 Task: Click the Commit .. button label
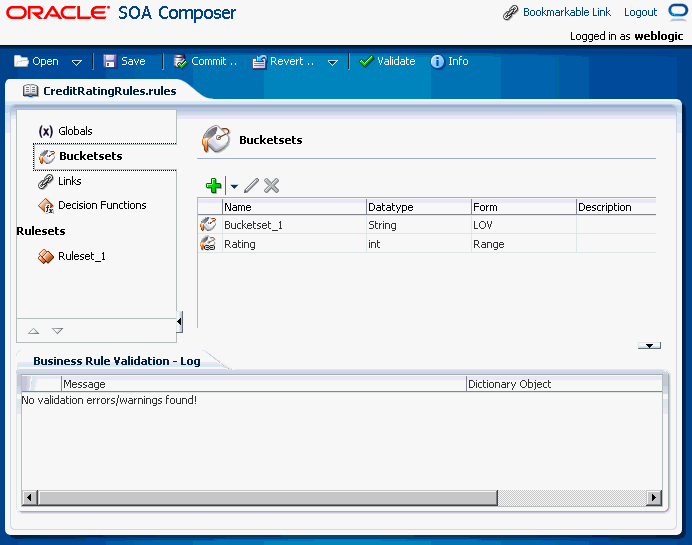point(214,61)
